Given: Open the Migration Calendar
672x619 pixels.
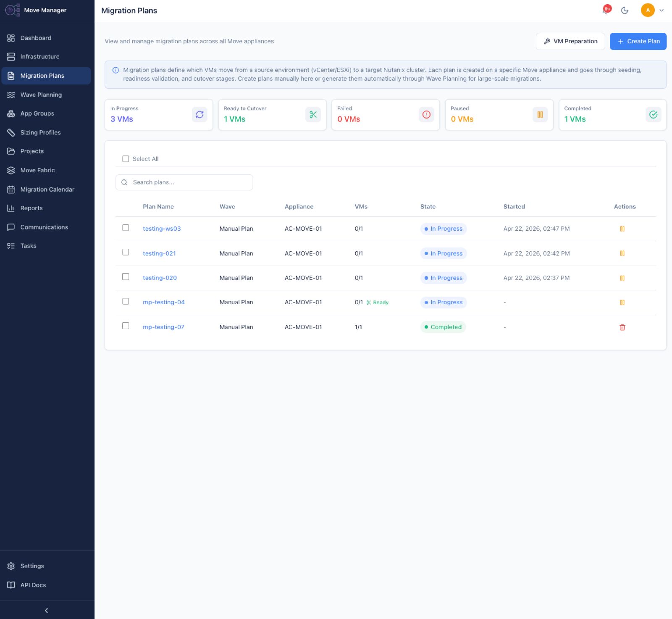Looking at the screenshot, I should point(46,190).
